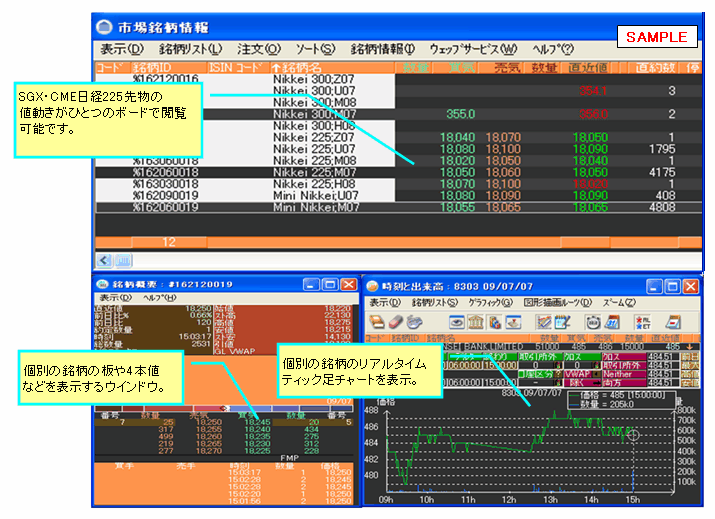Click the 直近値 column header in market list
715x519 pixels.
(x=588, y=67)
